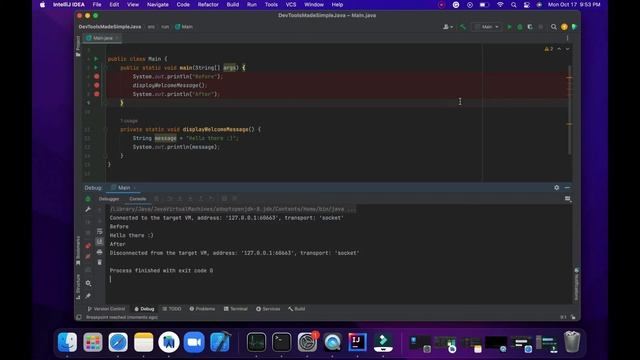Toggle soft-wrap in console sidebar
640x360 pixels.
pyautogui.click(x=100, y=231)
